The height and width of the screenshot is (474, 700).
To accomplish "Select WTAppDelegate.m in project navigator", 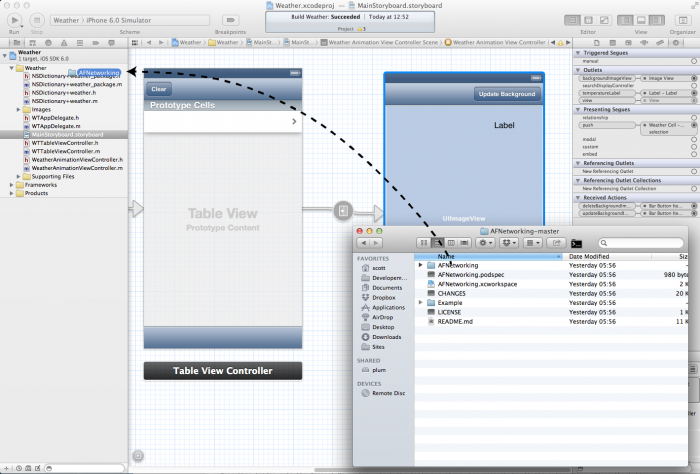I will 56,126.
